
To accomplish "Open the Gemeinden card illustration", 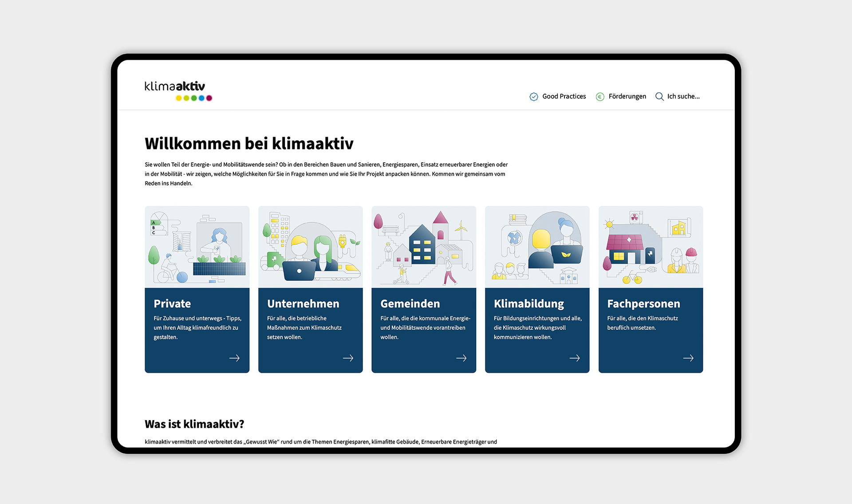I will (x=424, y=247).
